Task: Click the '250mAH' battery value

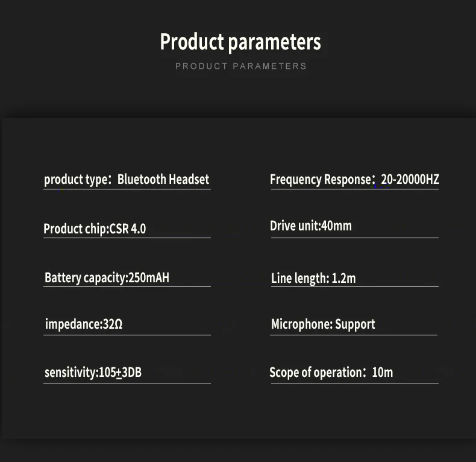Action: pyautogui.click(x=149, y=278)
